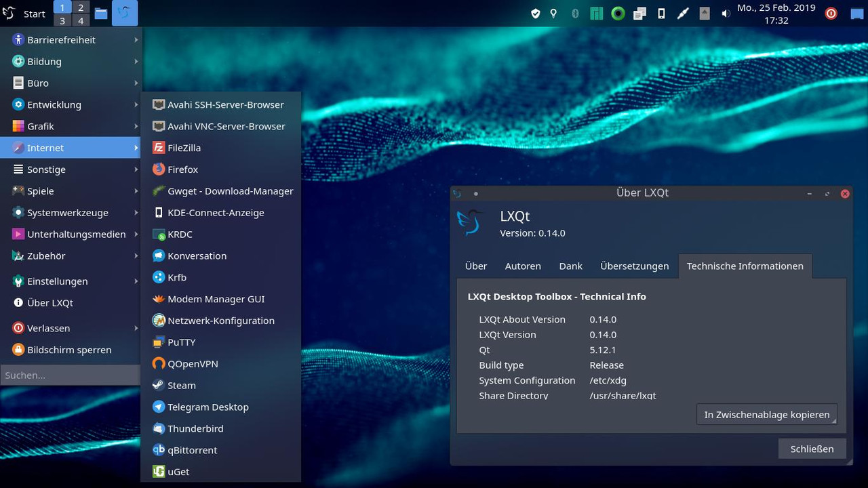Screen dimensions: 868x488
Task: Open the Manjaro green tray icon
Action: pos(596,13)
